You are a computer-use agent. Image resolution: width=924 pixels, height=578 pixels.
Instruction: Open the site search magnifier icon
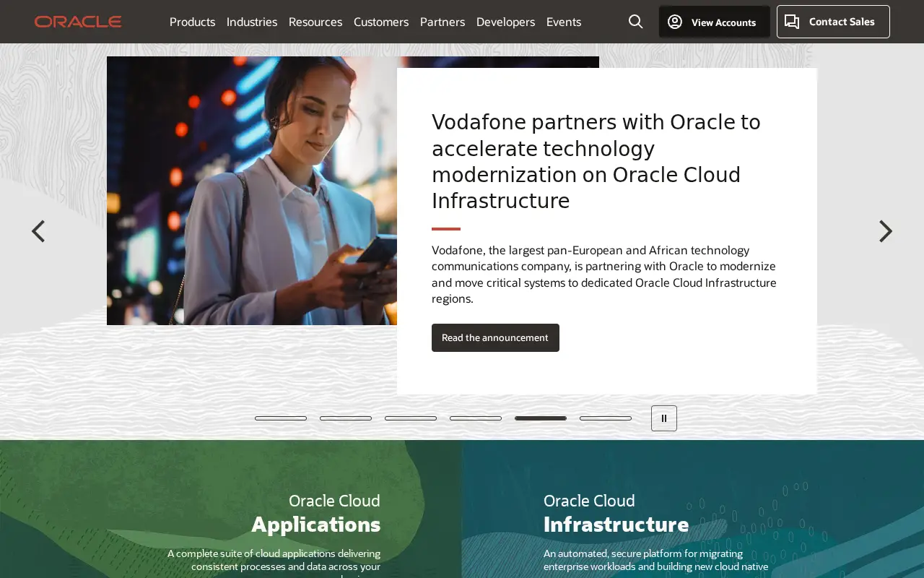635,22
